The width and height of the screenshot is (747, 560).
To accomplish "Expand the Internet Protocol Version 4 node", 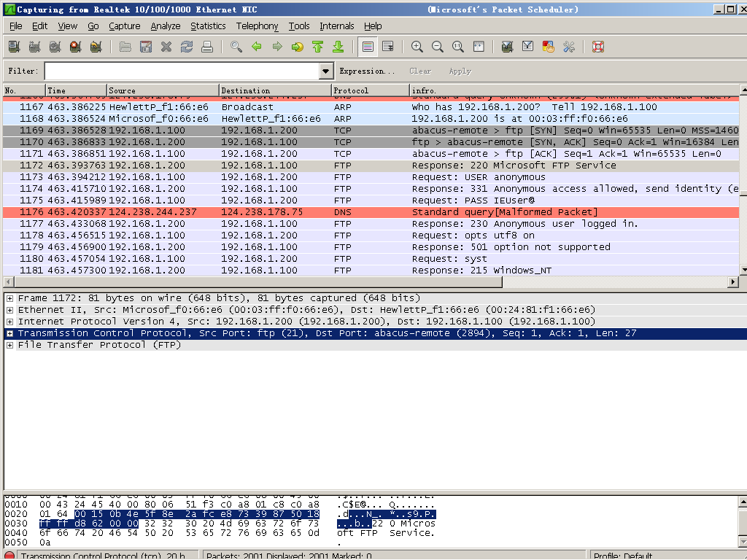I will 9,322.
